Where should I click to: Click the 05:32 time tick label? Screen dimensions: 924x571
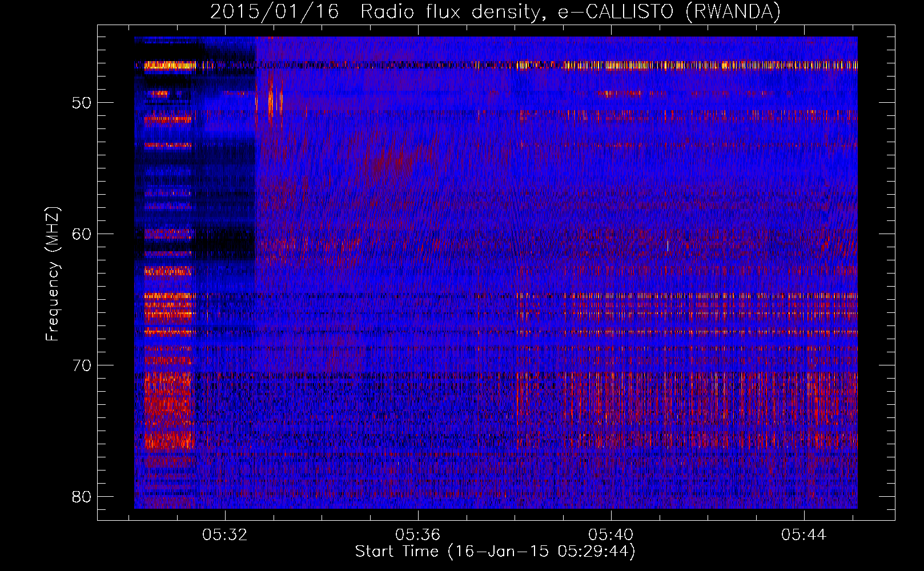tap(225, 535)
